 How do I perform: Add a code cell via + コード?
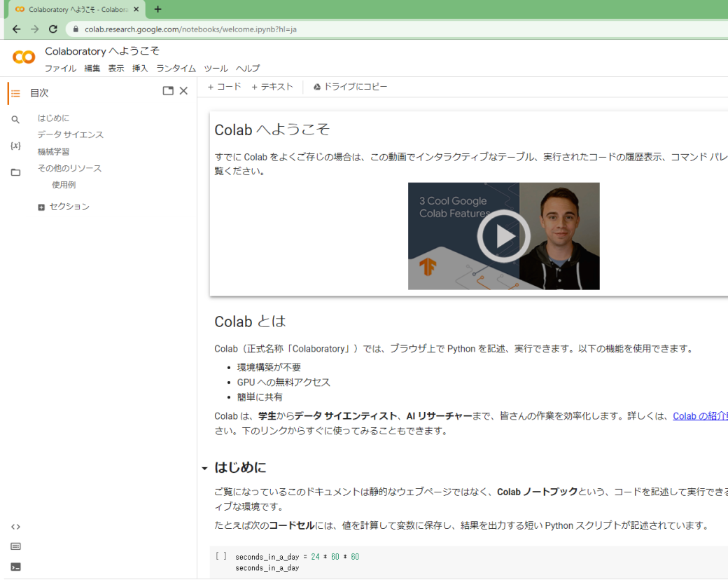pyautogui.click(x=223, y=86)
